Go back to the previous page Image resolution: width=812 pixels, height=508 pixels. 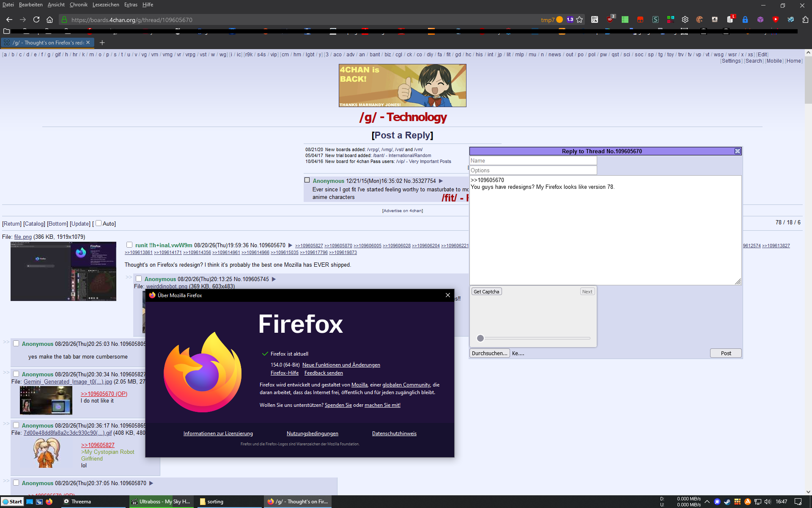9,19
